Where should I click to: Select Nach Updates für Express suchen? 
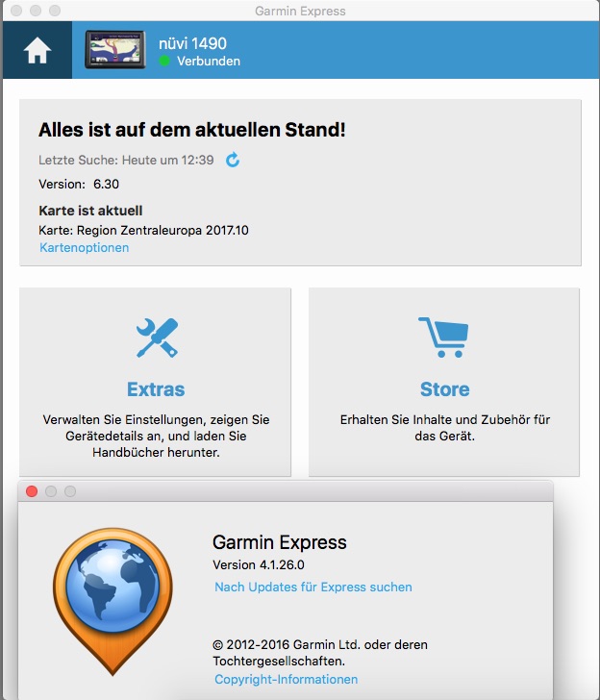click(x=312, y=587)
